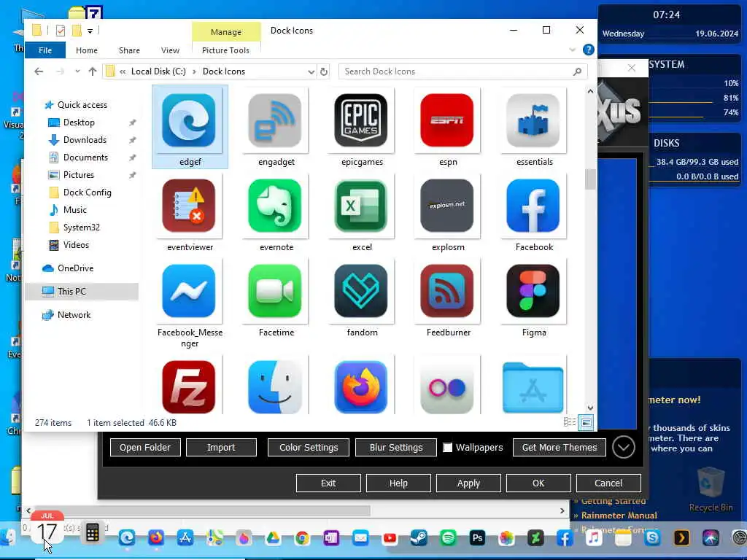Open the Calculator in the dock

click(93, 533)
